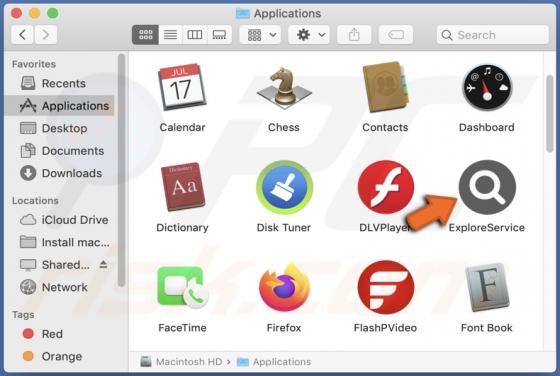The width and height of the screenshot is (560, 376).
Task: Click the Font Book app icon
Action: 487,287
